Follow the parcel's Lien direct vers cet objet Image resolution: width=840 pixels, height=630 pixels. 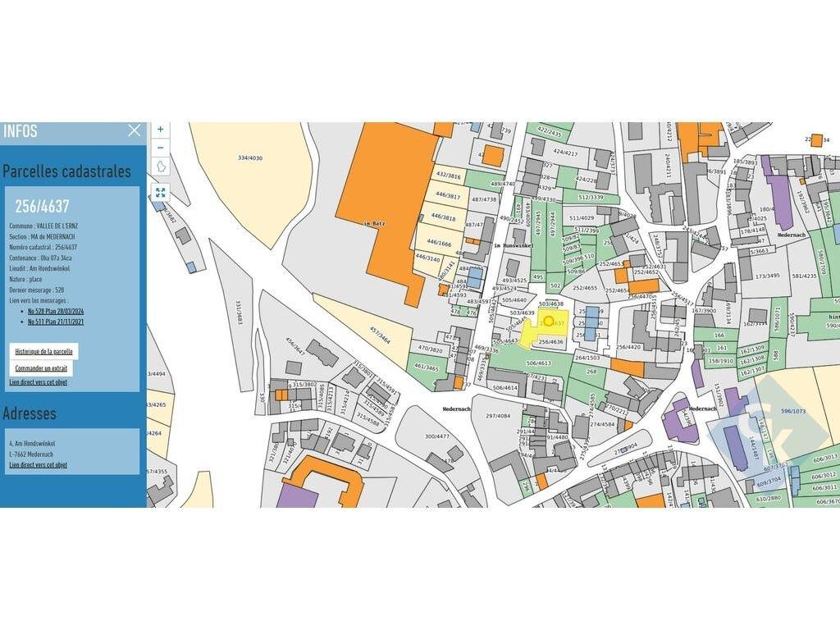tap(38, 382)
